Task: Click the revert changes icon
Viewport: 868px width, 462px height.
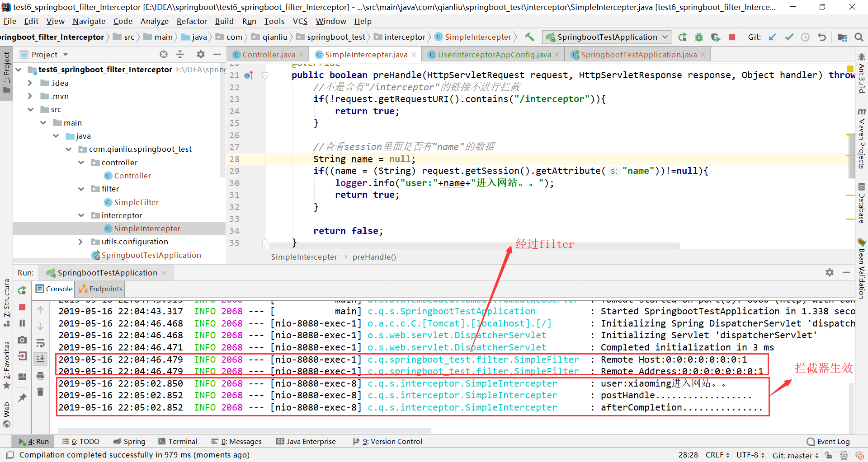Action: 822,37
